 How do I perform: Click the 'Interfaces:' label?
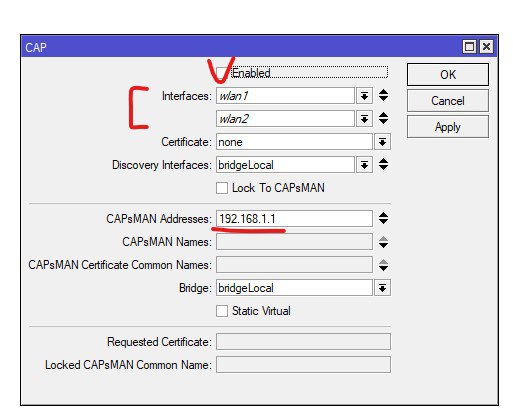(187, 96)
